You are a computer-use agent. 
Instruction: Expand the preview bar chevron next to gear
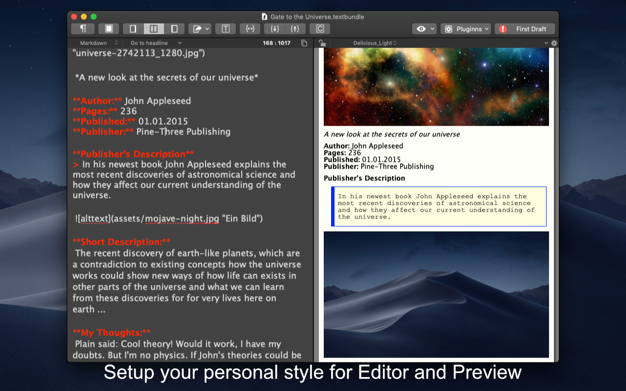[x=546, y=43]
